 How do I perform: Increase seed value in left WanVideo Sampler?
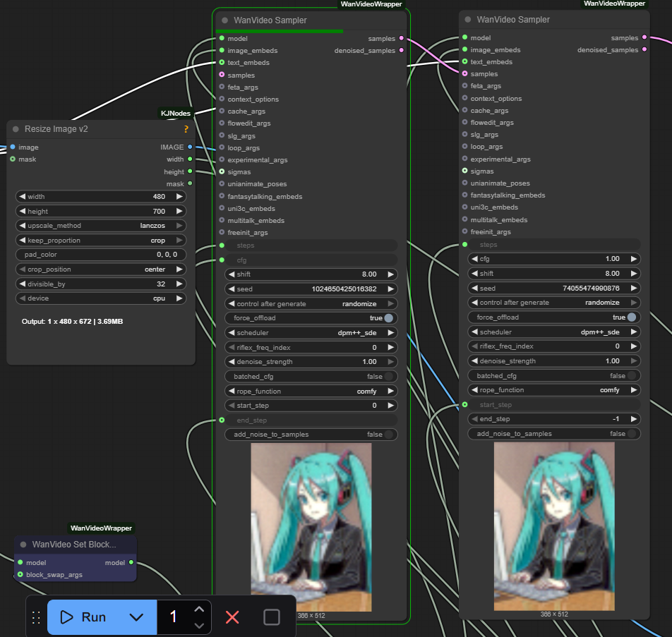coord(391,289)
